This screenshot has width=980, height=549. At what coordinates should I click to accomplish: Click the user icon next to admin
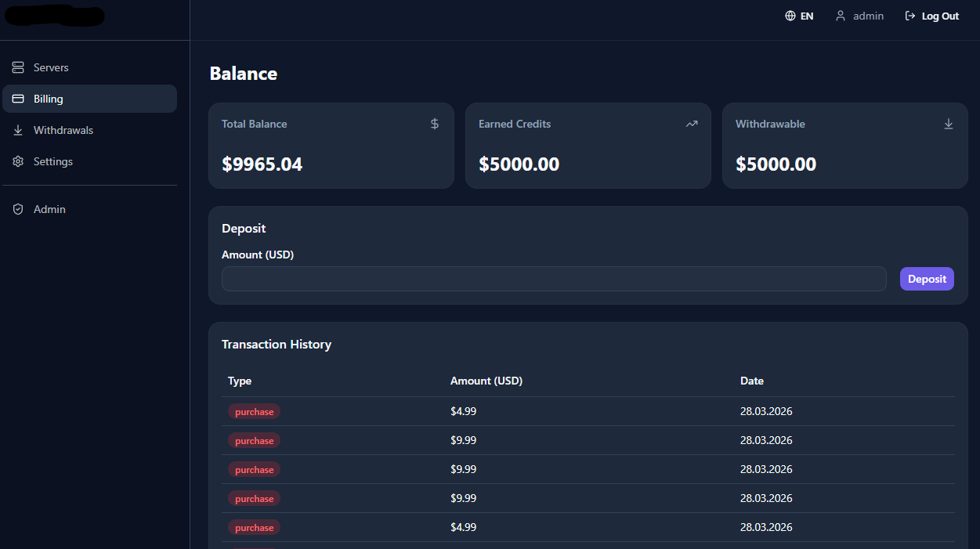(839, 15)
